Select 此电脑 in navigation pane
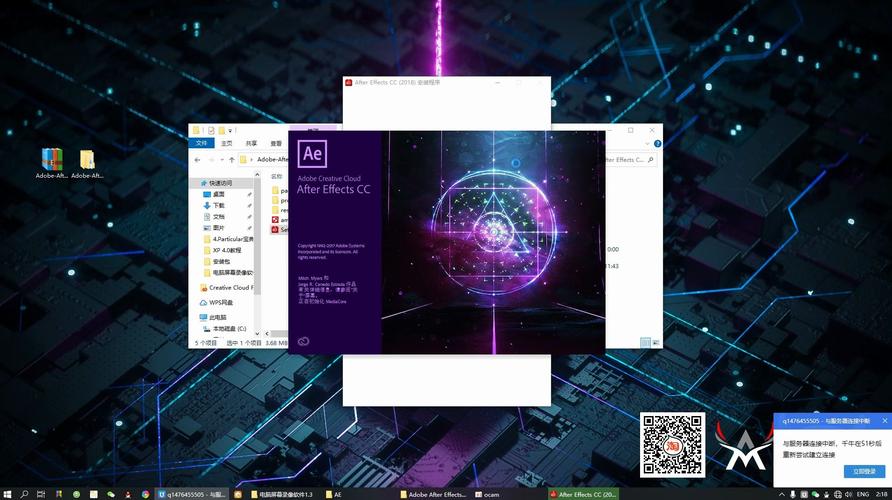This screenshot has width=892, height=500. click(x=213, y=317)
